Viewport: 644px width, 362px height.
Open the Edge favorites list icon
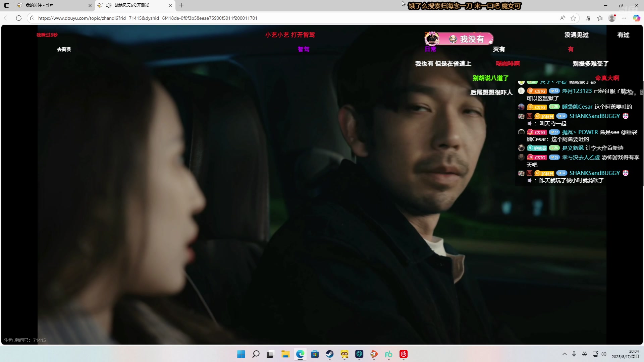click(600, 18)
